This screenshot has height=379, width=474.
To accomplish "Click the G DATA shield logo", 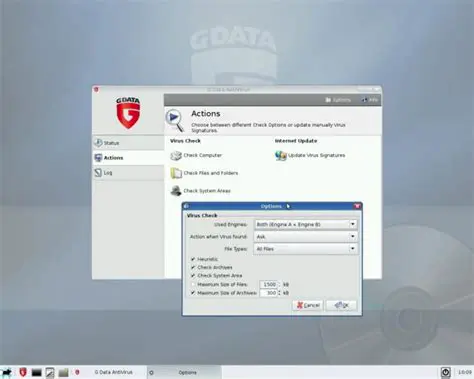I will pos(128,113).
